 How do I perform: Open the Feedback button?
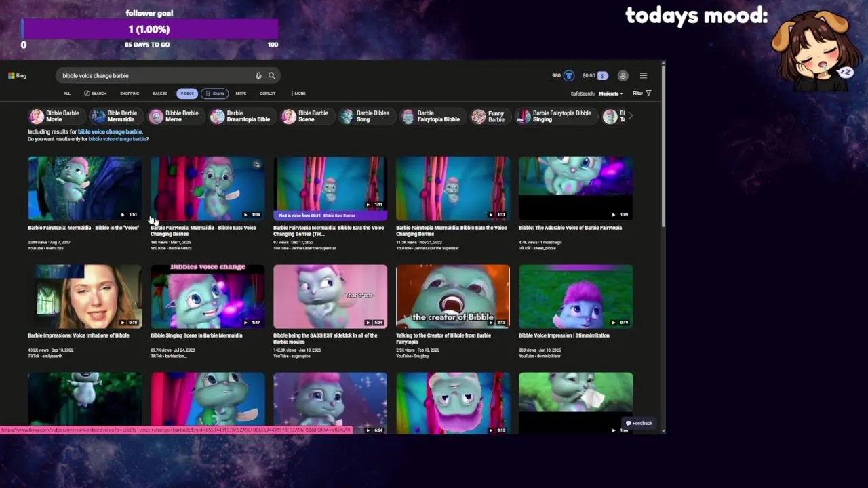pyautogui.click(x=639, y=423)
